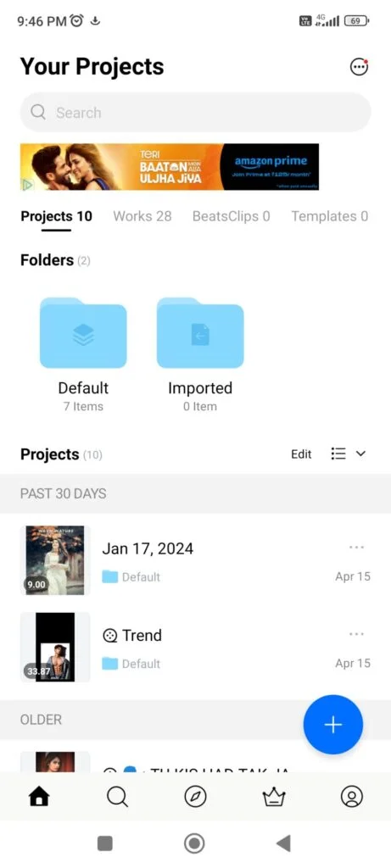Image resolution: width=391 pixels, height=868 pixels.
Task: Click the Search projects field
Action: click(195, 113)
